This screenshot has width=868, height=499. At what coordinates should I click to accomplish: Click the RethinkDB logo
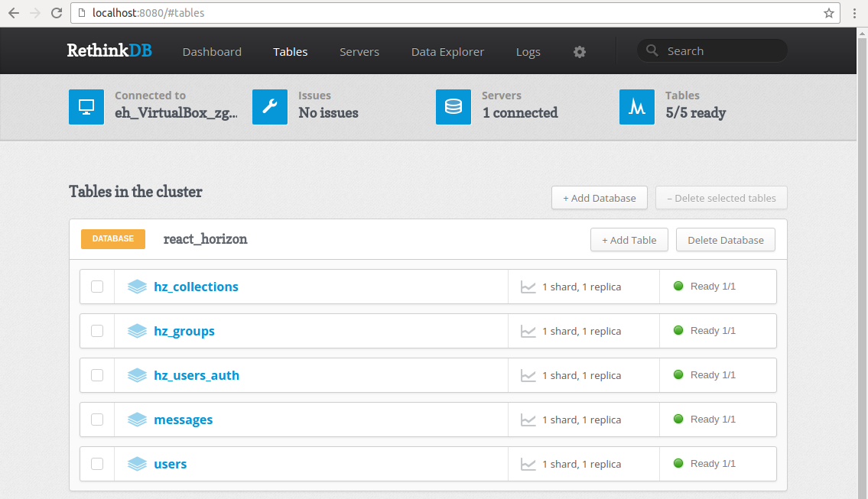pyautogui.click(x=109, y=51)
